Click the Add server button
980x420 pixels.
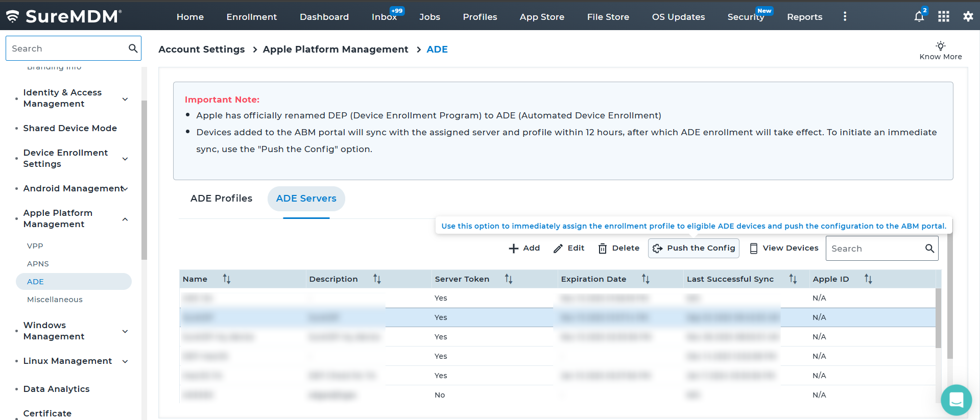tap(524, 249)
